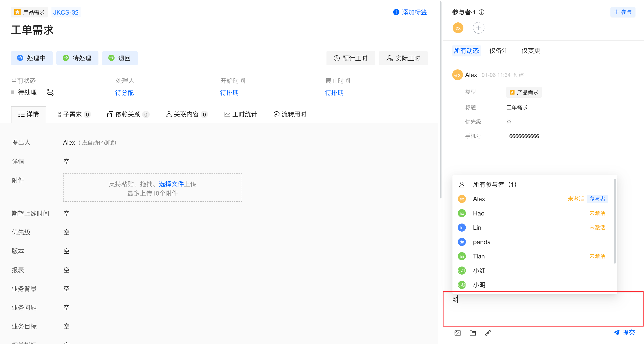Open the 子需求 tab
The height and width of the screenshot is (344, 644).
coord(72,114)
